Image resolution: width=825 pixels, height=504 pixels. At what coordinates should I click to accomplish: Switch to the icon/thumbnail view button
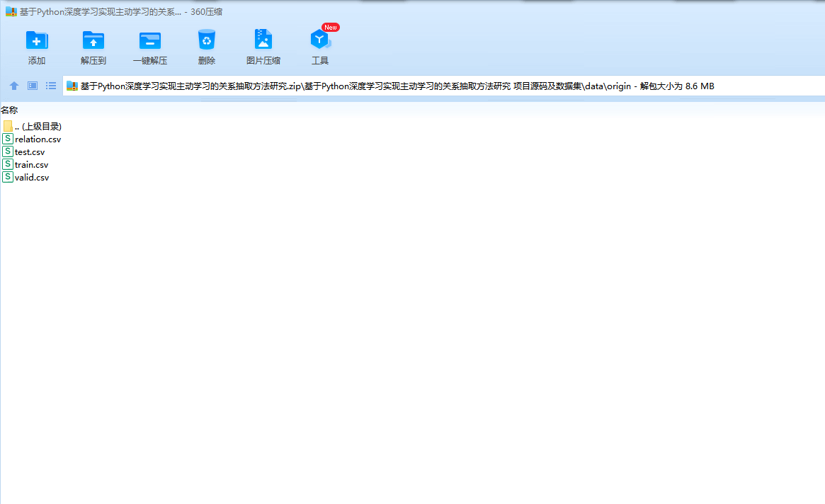[x=33, y=86]
